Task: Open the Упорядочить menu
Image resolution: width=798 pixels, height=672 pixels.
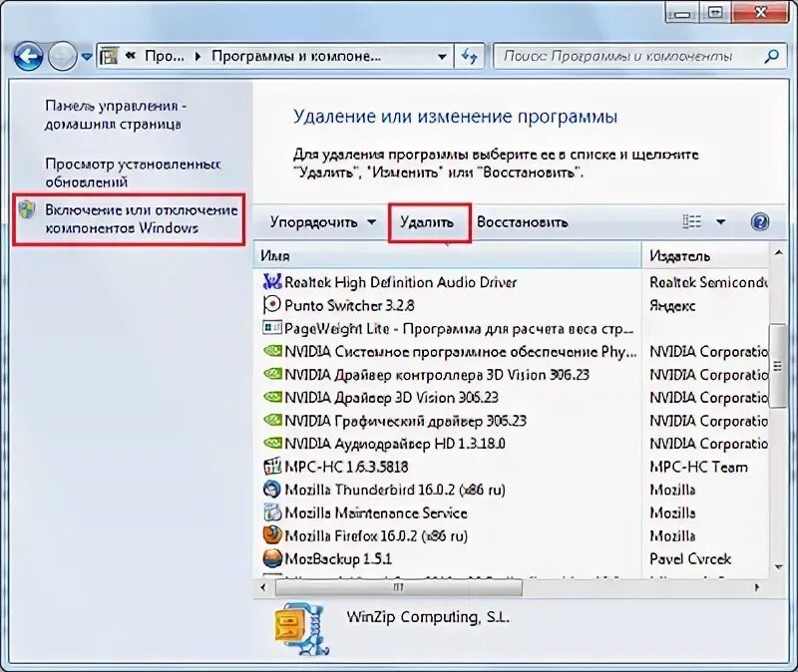Action: point(322,222)
